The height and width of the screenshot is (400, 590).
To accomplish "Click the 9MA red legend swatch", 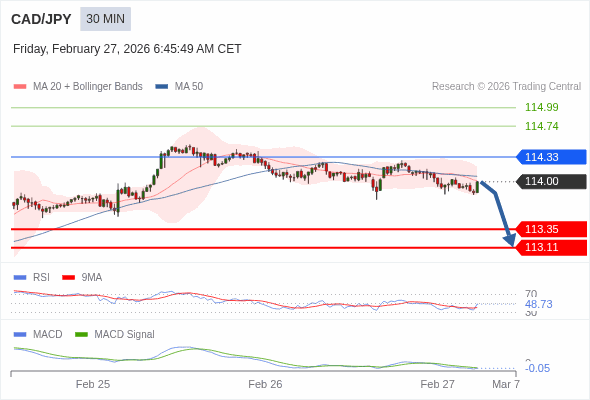I will coord(68,278).
